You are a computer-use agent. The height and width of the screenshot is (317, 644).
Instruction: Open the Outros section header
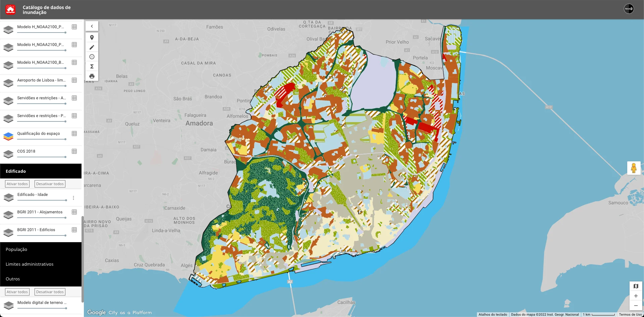coord(12,279)
